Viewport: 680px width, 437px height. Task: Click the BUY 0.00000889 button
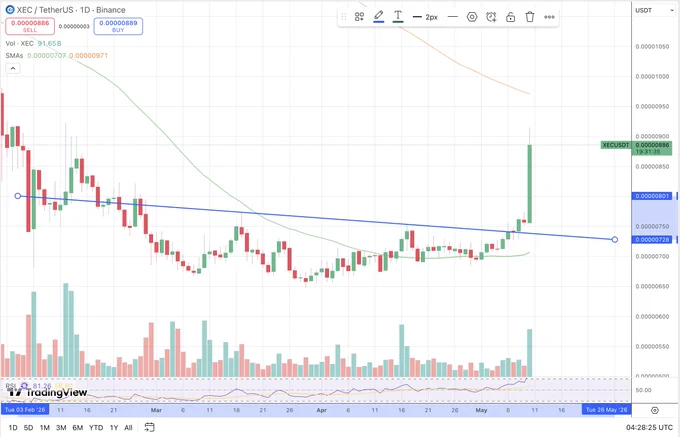coord(118,26)
